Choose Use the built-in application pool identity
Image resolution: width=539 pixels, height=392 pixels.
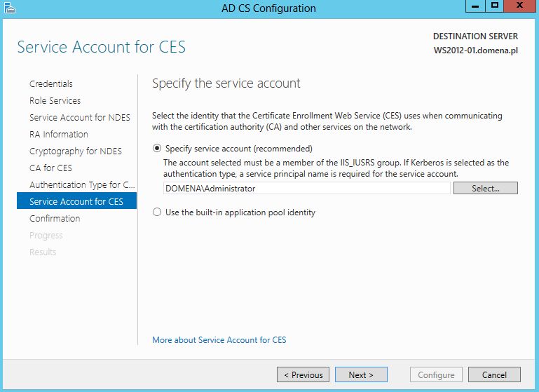pyautogui.click(x=157, y=212)
